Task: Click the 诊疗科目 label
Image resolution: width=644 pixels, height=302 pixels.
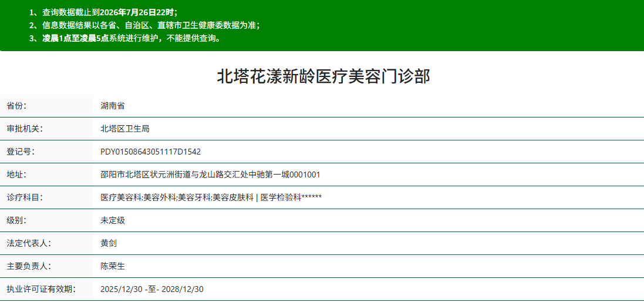Action: pyautogui.click(x=25, y=197)
